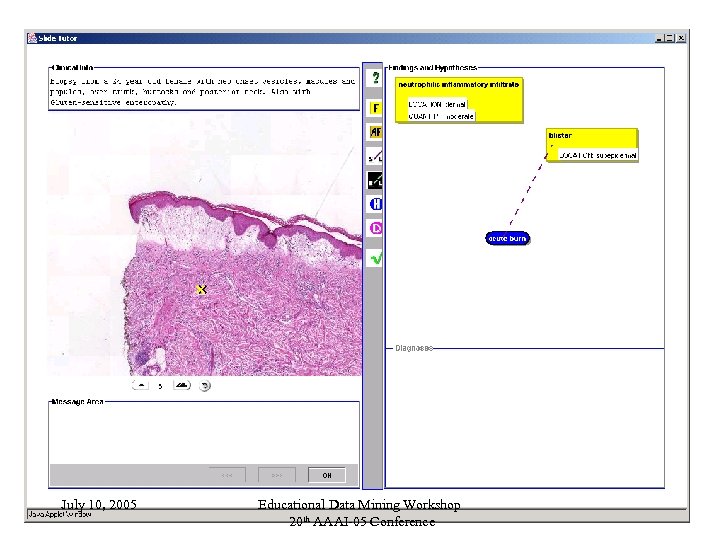Minimize the Slide Tutor window
This screenshot has height=540, width=720.
(x=659, y=39)
